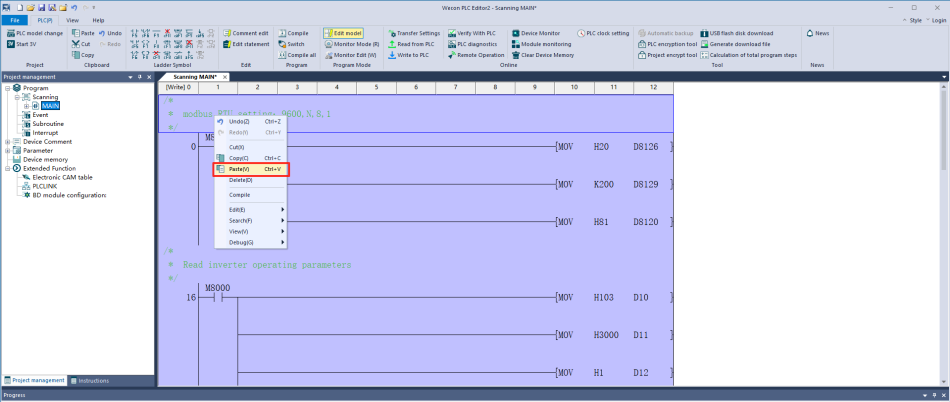Switch to the View ribbon tab
The image size is (950, 402).
pyautogui.click(x=72, y=20)
